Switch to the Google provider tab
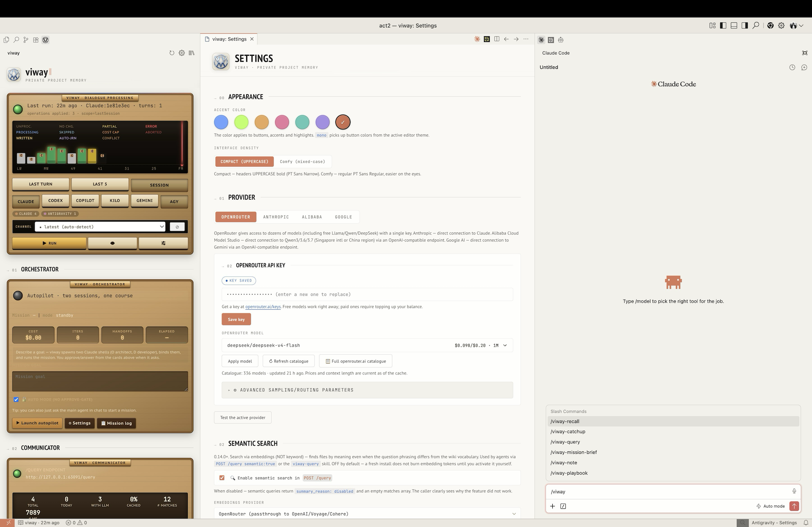 343,217
